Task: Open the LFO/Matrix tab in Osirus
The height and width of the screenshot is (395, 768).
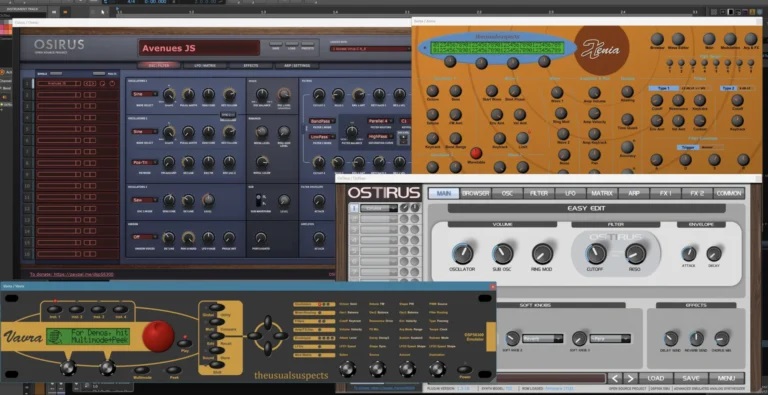Action: pyautogui.click(x=205, y=66)
